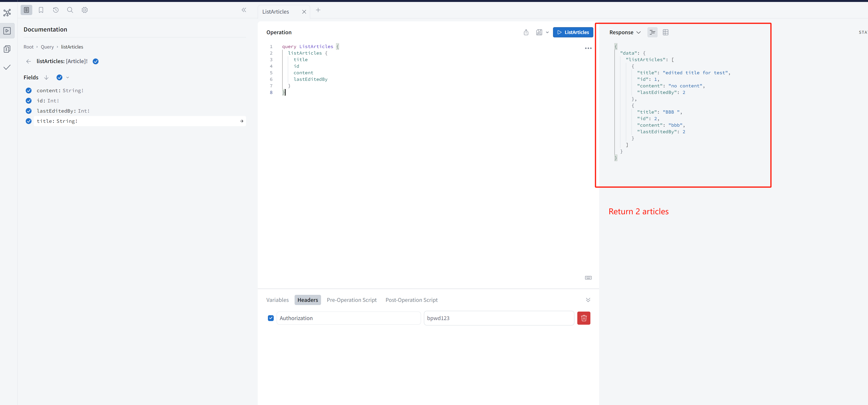This screenshot has height=405, width=868.
Task: Open the Bookmarks panel
Action: point(41,10)
